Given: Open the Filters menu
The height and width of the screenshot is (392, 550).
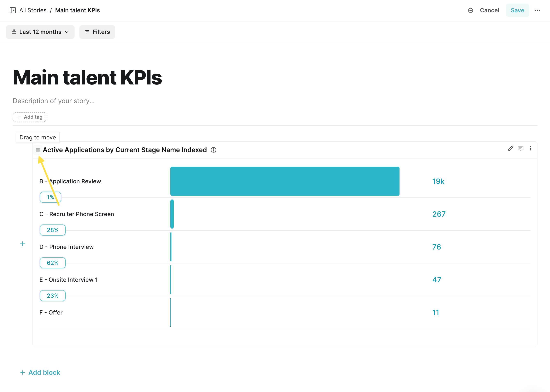Looking at the screenshot, I should (97, 32).
